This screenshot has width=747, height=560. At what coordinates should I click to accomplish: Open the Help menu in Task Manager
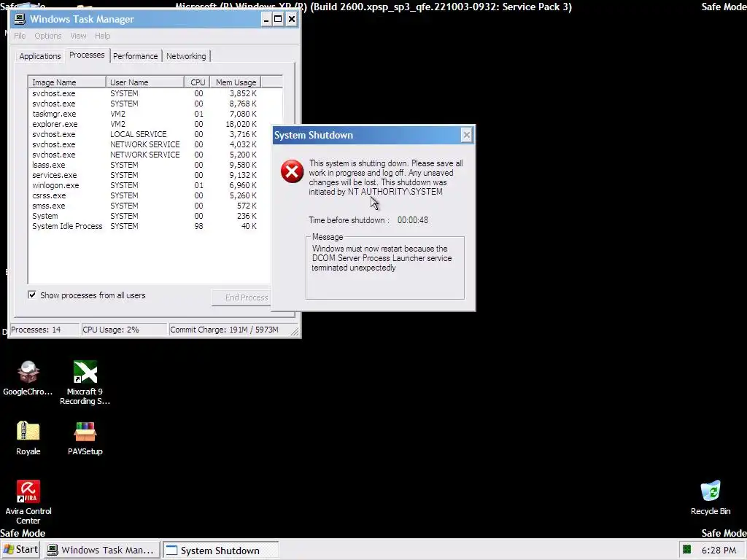click(102, 36)
